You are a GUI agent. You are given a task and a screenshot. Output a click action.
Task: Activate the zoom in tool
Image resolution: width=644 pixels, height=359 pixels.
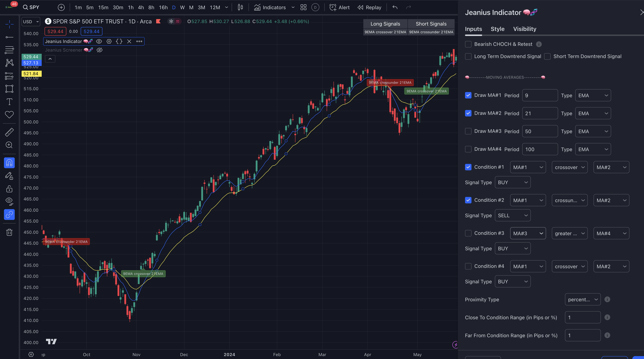click(x=9, y=145)
